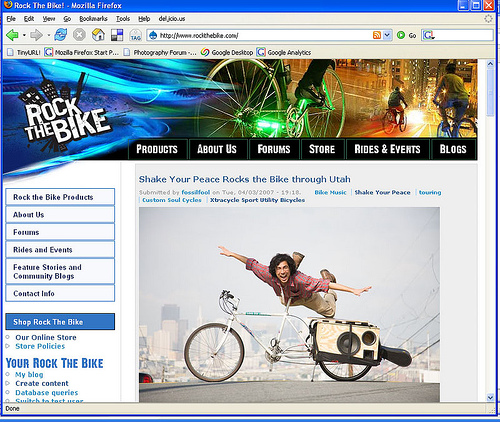Screen dimensions: 500x422
Task: Click the green Back arrow button
Action: [12, 35]
